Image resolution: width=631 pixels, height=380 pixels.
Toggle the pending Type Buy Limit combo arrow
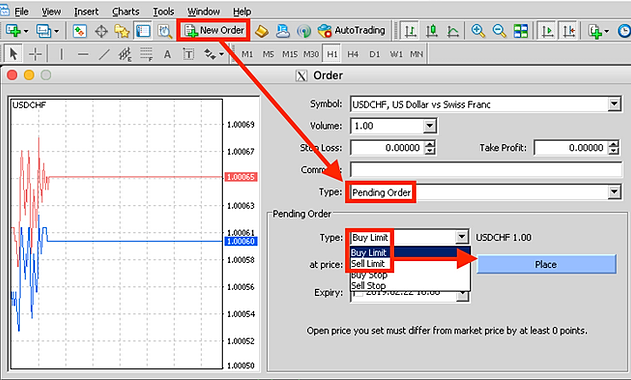[x=462, y=237]
